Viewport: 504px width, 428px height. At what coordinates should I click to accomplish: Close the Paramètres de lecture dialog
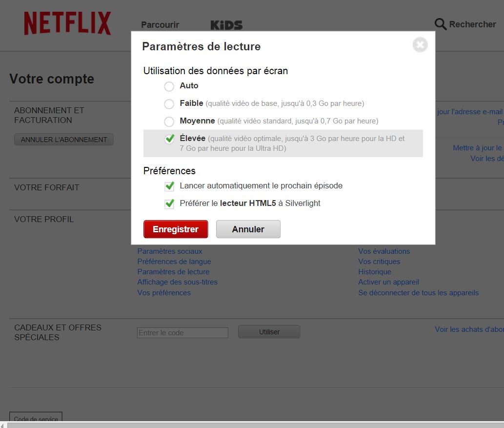click(420, 45)
